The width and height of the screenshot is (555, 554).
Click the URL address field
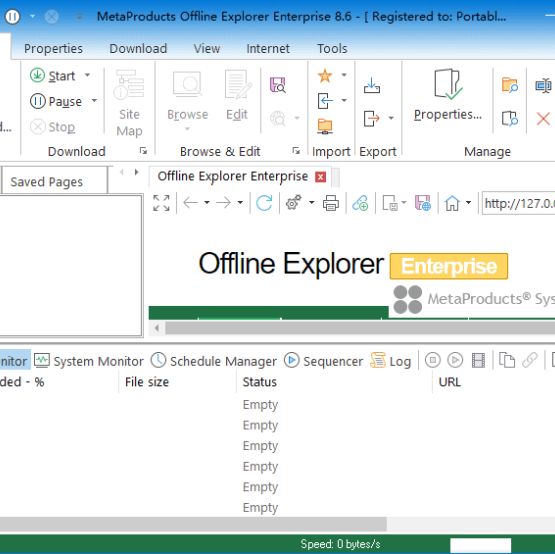(x=519, y=203)
